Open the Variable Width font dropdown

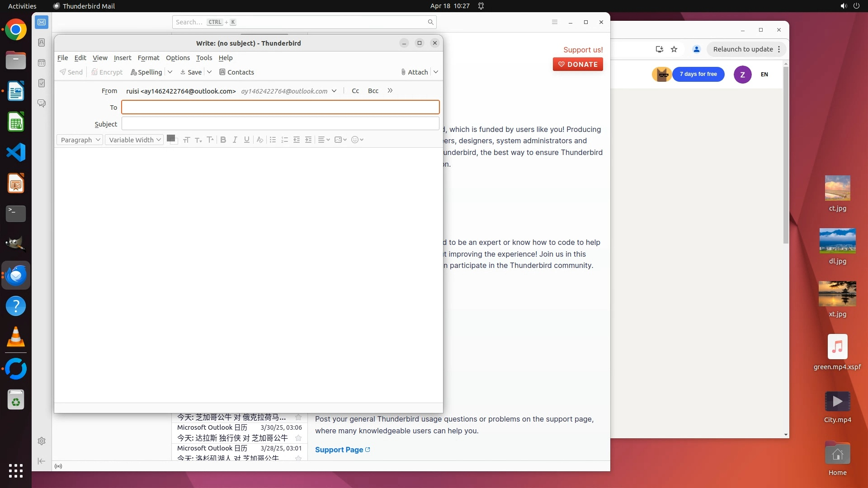pos(134,140)
